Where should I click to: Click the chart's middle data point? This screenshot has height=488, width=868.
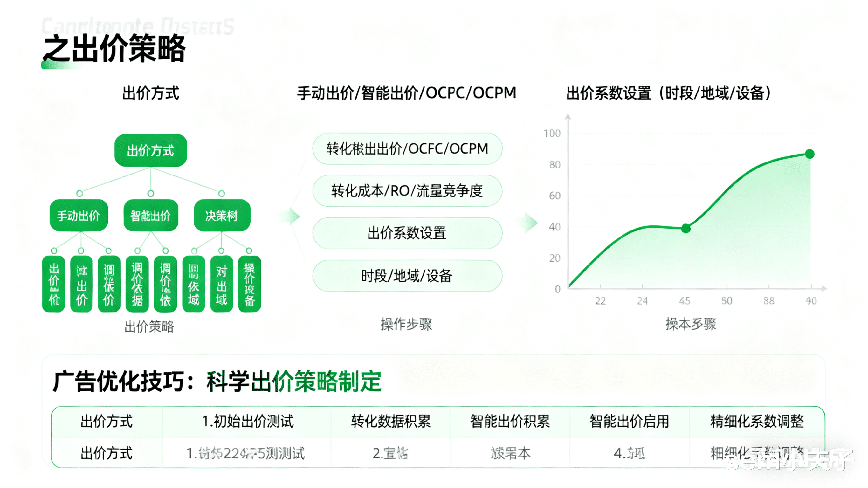click(x=685, y=229)
